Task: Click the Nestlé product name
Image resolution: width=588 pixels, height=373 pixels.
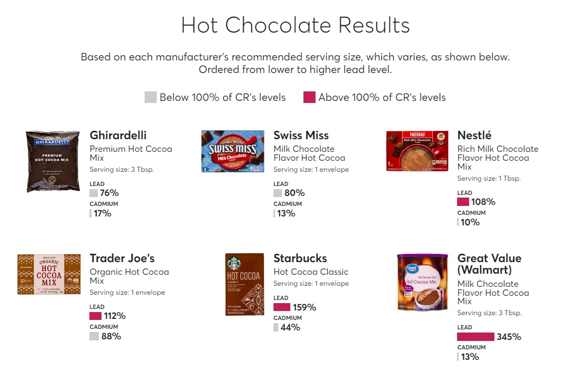Action: [474, 136]
